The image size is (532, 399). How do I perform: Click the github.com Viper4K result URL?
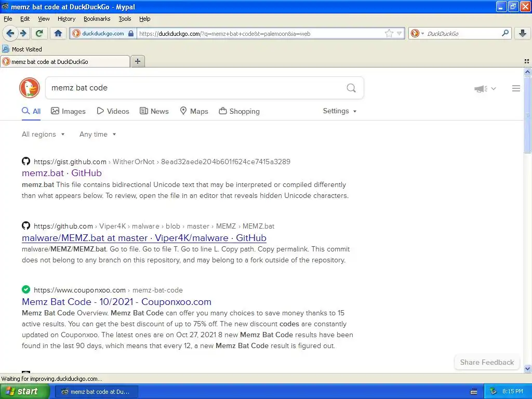pyautogui.click(x=154, y=227)
